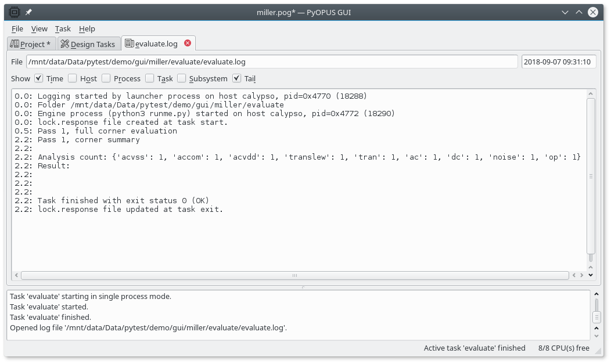Toggle the Subsystem checkbox
The height and width of the screenshot is (364, 611).
tap(182, 78)
